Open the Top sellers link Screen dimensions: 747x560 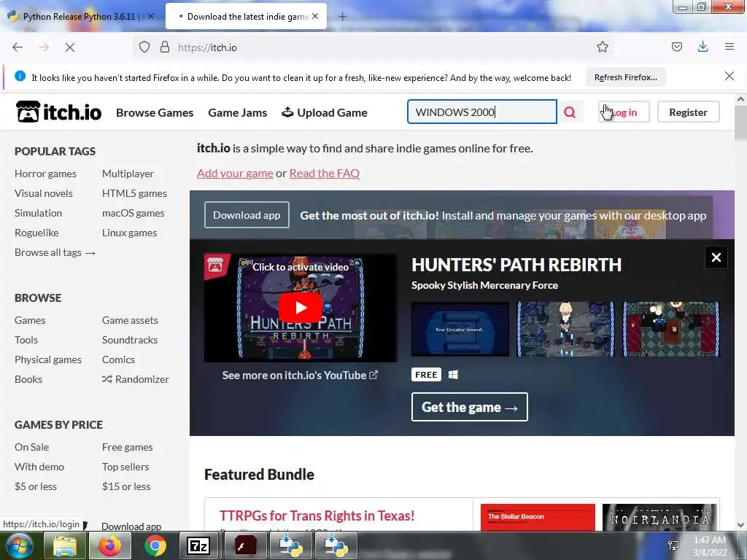pos(125,467)
